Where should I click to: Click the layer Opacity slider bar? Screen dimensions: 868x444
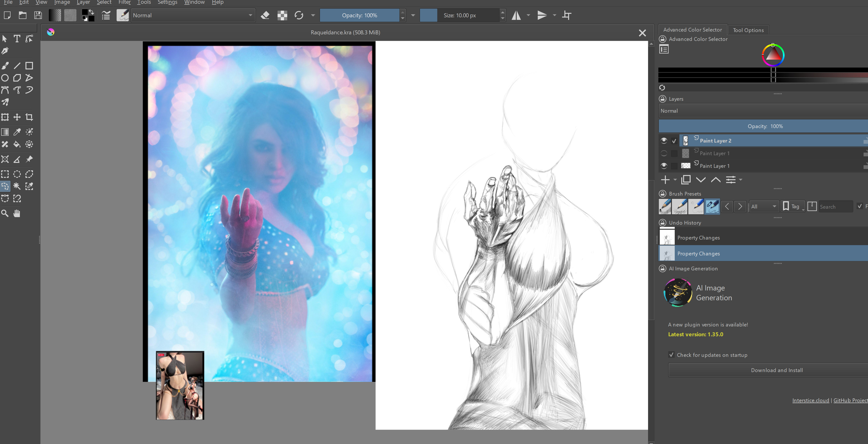765,126
